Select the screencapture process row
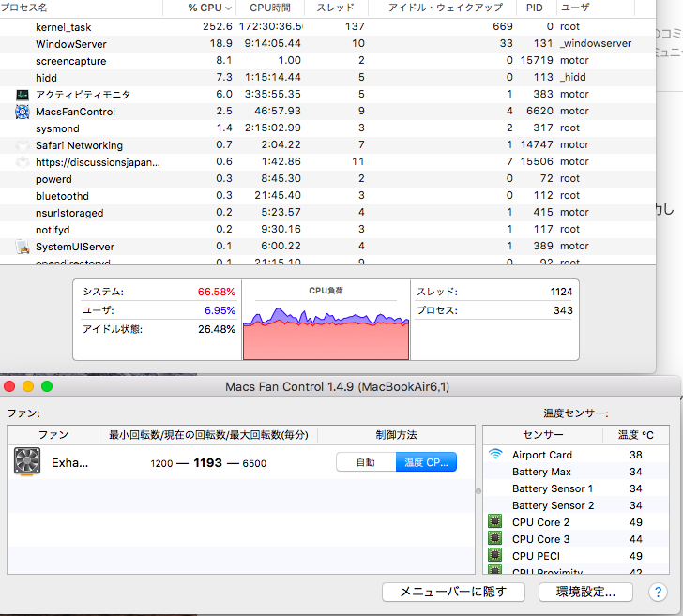683x616 pixels. point(327,61)
